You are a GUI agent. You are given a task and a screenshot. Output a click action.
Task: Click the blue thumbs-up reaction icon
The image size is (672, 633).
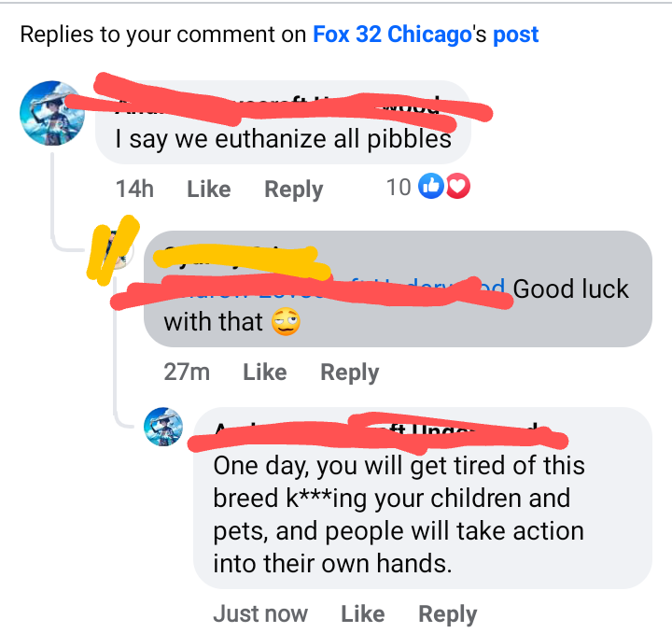click(430, 186)
